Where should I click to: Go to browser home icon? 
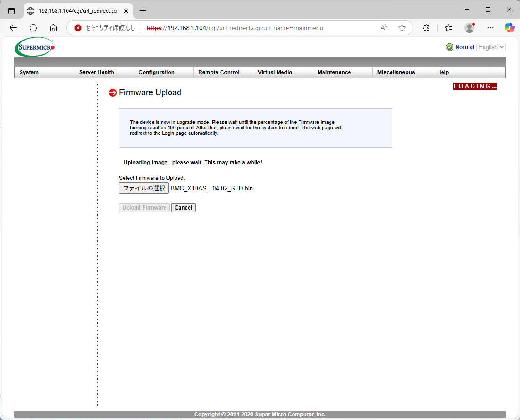[x=53, y=28]
